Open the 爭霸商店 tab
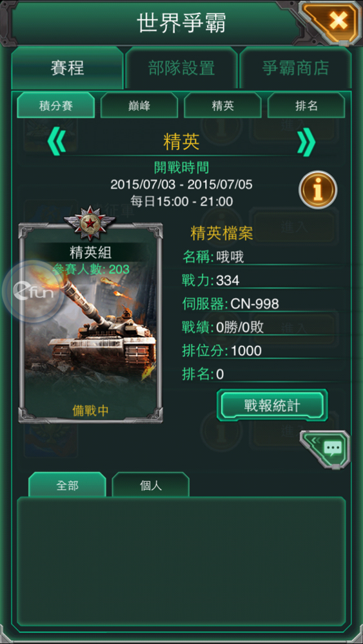 295,68
